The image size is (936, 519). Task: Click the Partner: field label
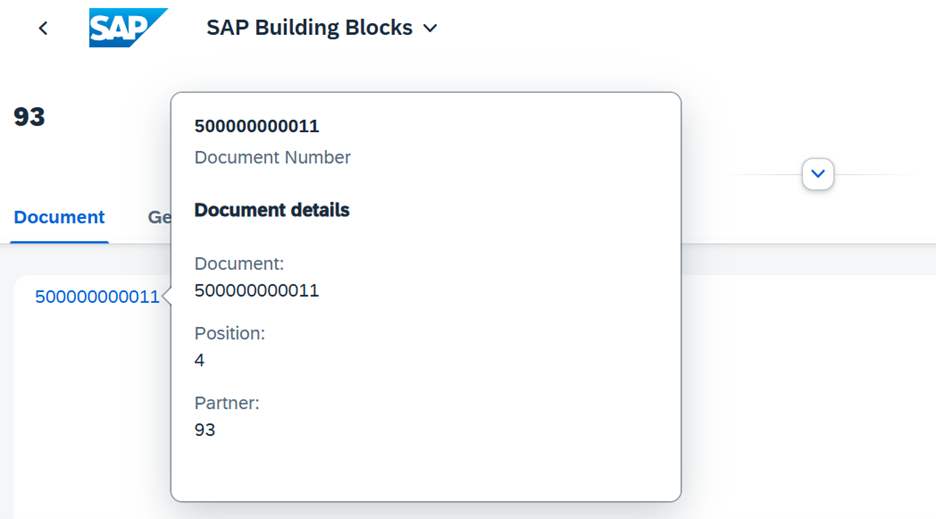(227, 403)
